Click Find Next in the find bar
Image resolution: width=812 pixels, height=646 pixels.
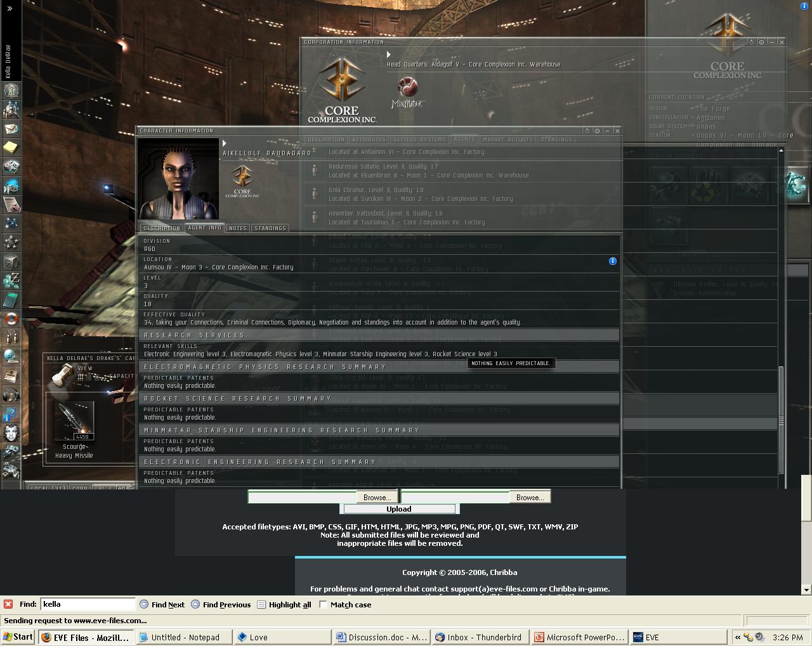(x=163, y=605)
